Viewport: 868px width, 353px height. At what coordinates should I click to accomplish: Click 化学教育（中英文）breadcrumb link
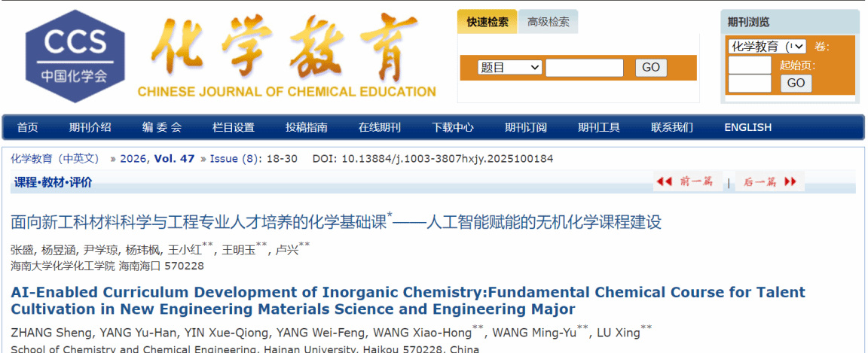click(55, 159)
